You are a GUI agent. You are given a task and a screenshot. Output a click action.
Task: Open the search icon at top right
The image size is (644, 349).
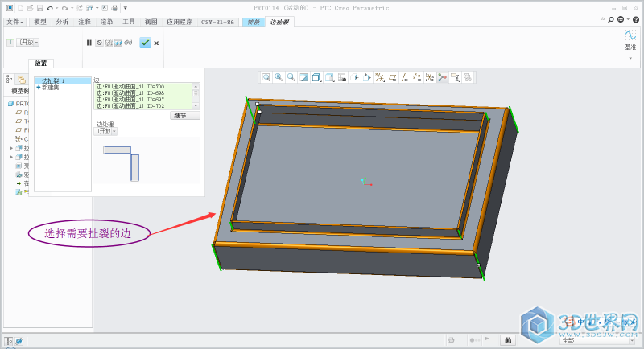611,19
